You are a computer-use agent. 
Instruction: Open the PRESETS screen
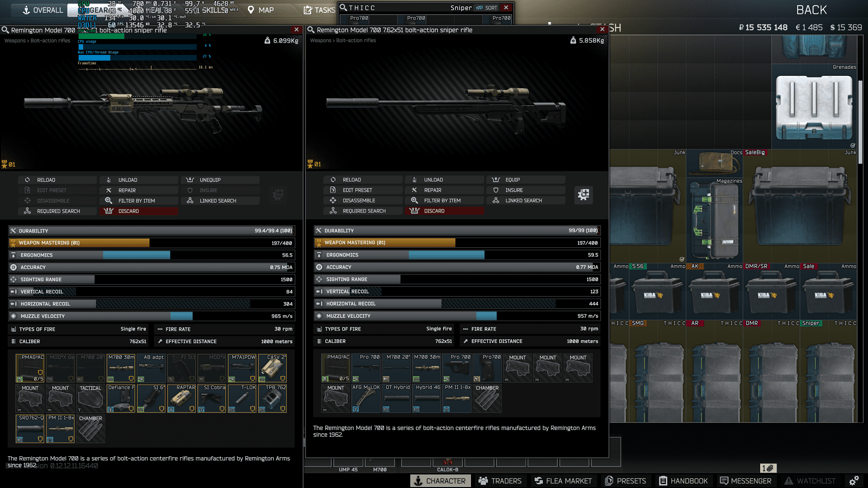tap(626, 481)
